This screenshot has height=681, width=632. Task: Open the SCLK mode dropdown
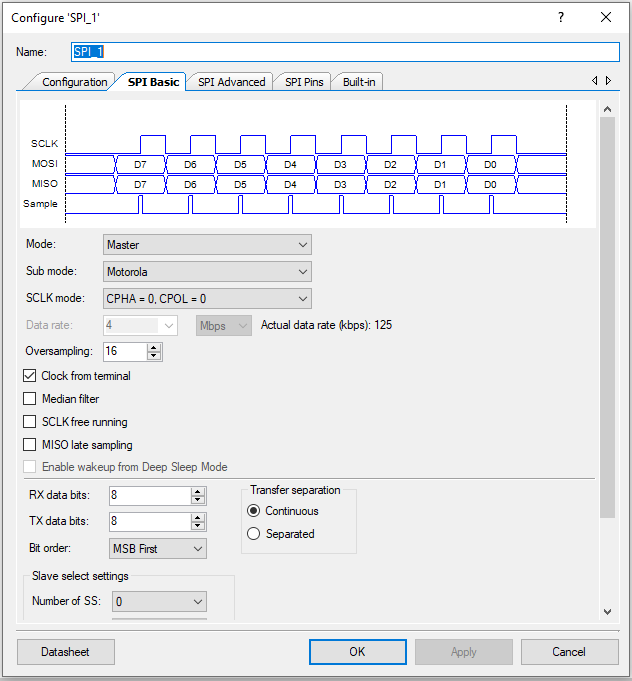pos(207,299)
